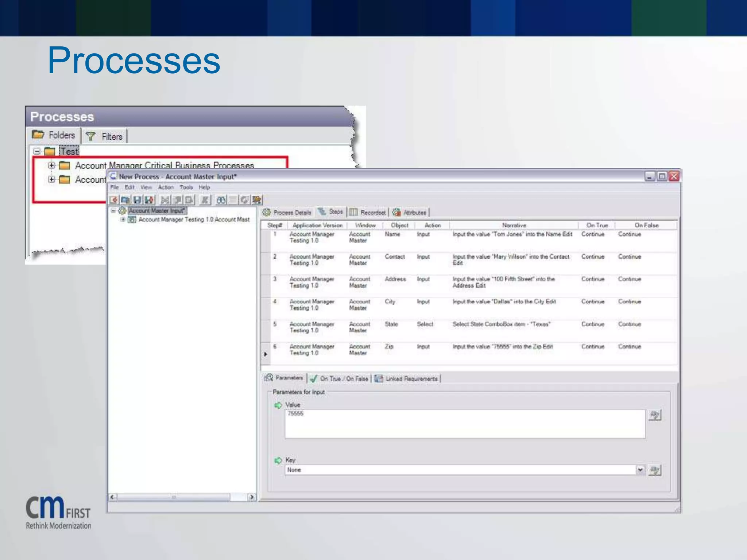
Task: Select the Parameters tab
Action: click(x=284, y=378)
